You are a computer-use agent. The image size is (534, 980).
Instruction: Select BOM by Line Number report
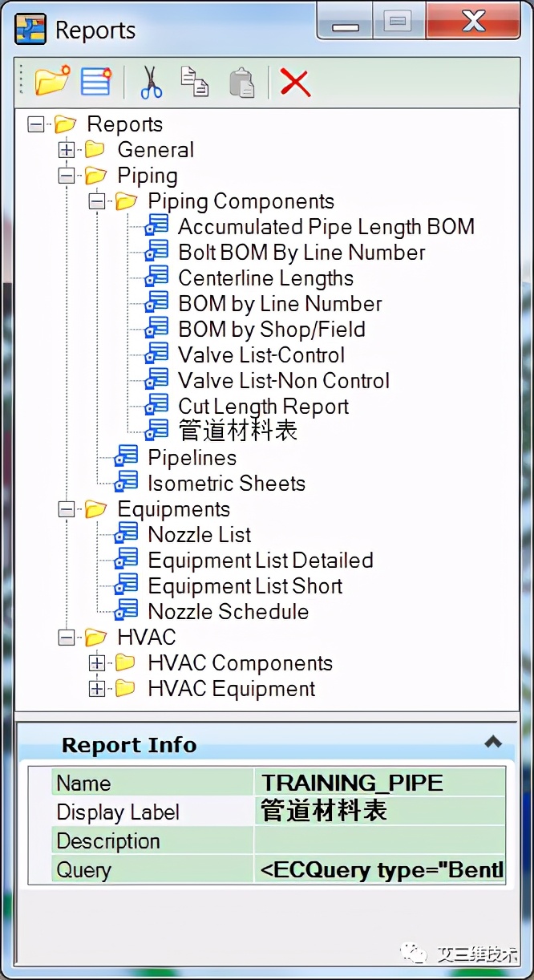point(280,304)
